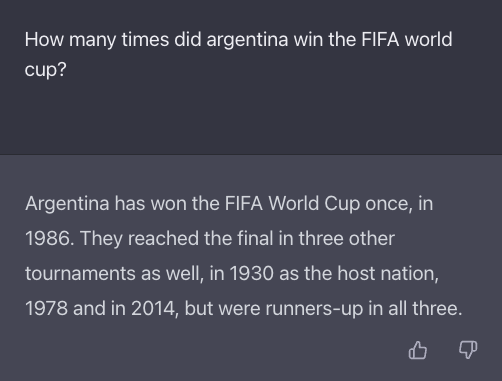Click the word "They" in the answer
Screen dimensions: 502x381
coord(101,239)
